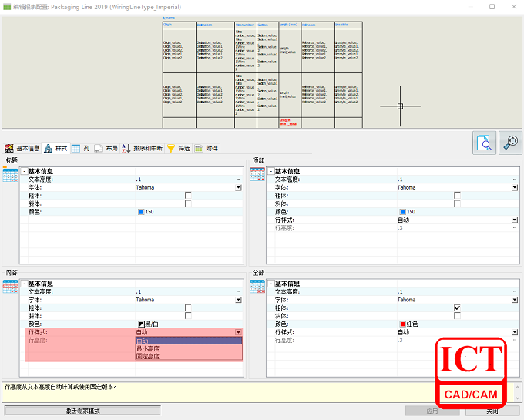Click the 文本高度 ellipsis button in 标题
This screenshot has height=420, width=524.
coord(238,180)
